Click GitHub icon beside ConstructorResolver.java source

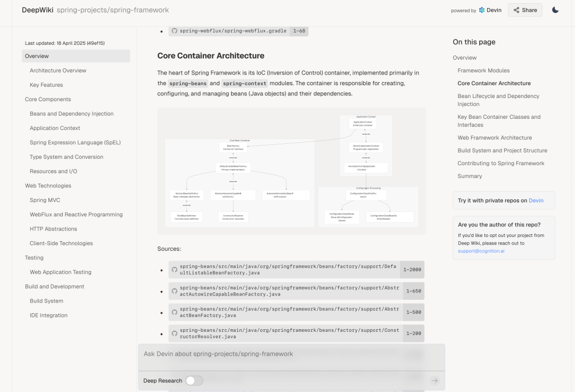tap(175, 333)
